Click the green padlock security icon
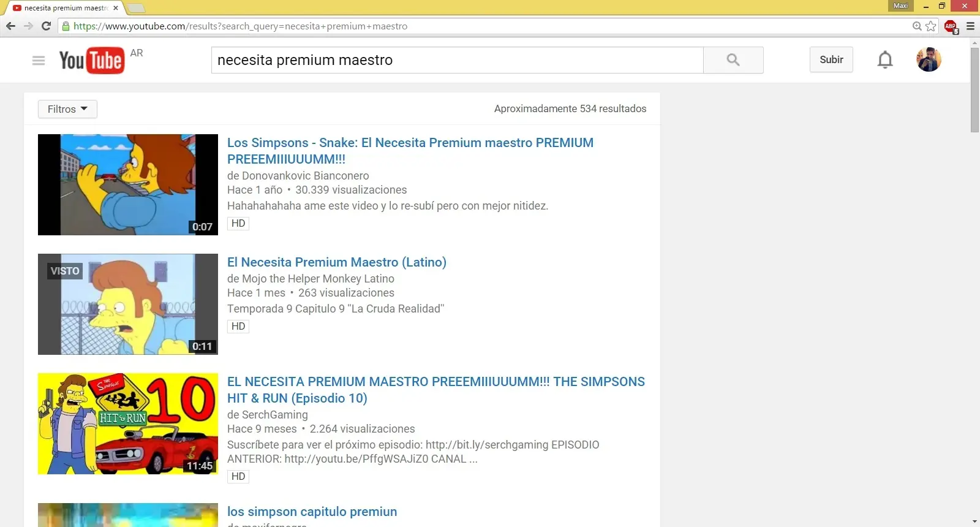 tap(66, 26)
